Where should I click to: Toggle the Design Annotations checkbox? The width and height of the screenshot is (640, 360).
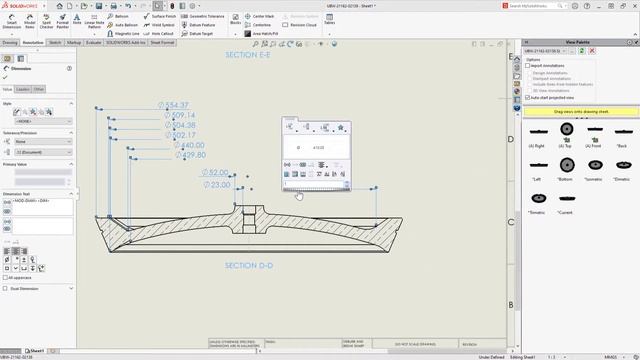point(530,73)
